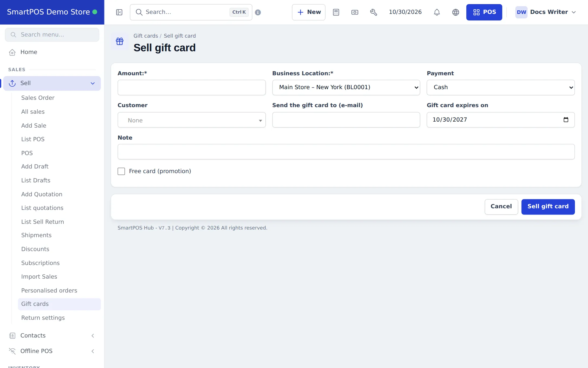The height and width of the screenshot is (368, 588).
Task: Click Home label in the sidebar
Action: pos(29,52)
